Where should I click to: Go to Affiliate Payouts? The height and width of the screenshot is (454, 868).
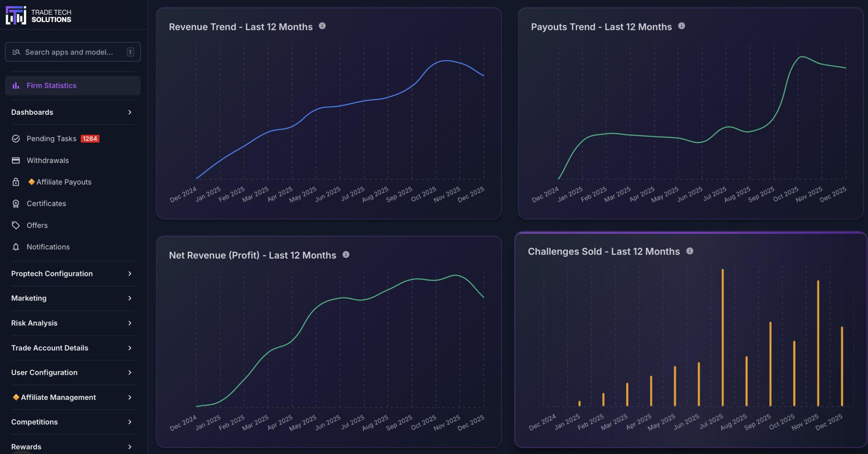63,182
